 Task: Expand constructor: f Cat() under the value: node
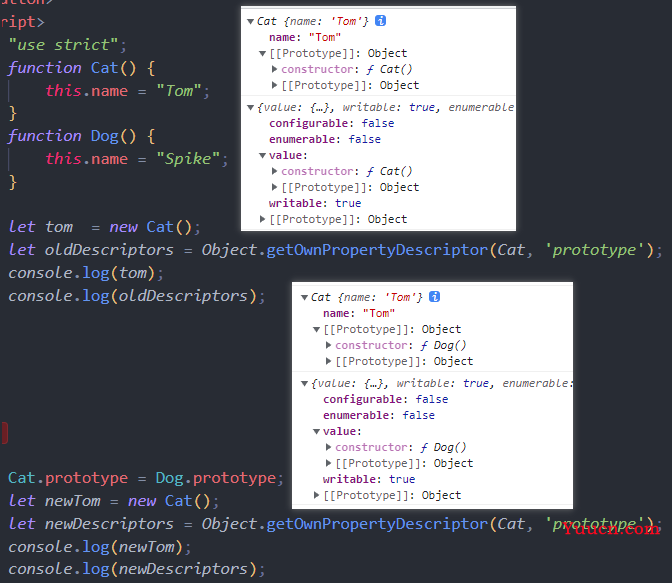click(x=275, y=171)
